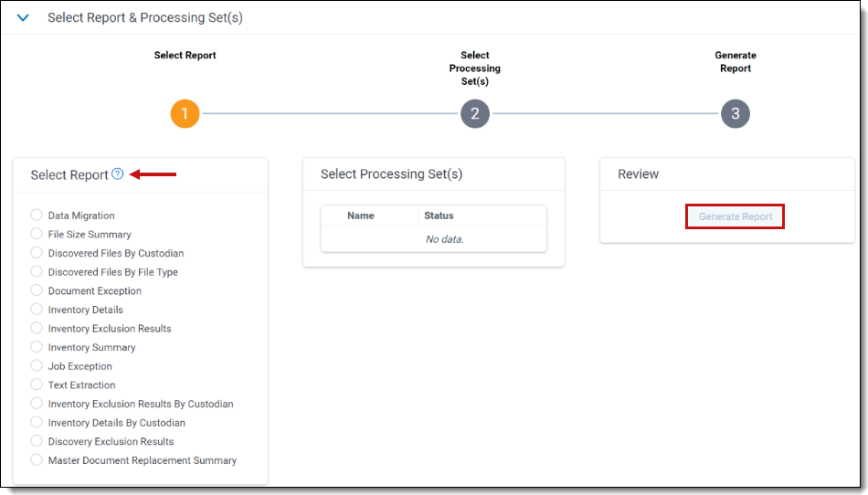The height and width of the screenshot is (495, 868).
Task: Select Inventory Exclusion Results By Custodian
Action: pyautogui.click(x=37, y=404)
